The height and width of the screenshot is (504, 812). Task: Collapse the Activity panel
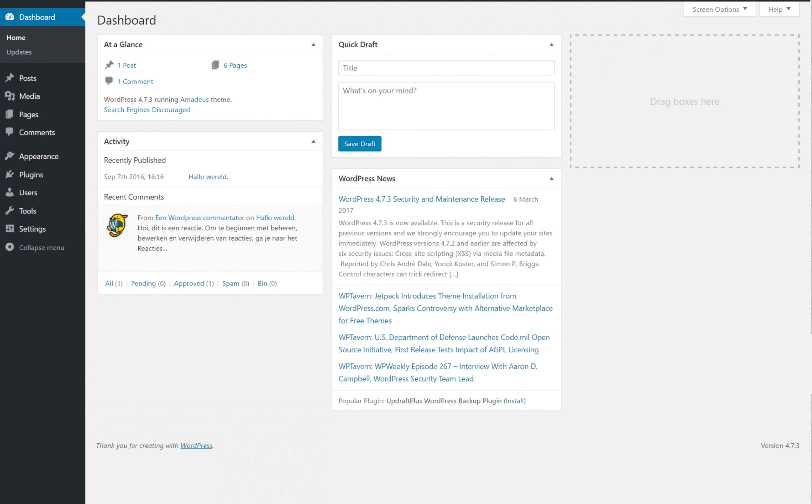click(313, 141)
